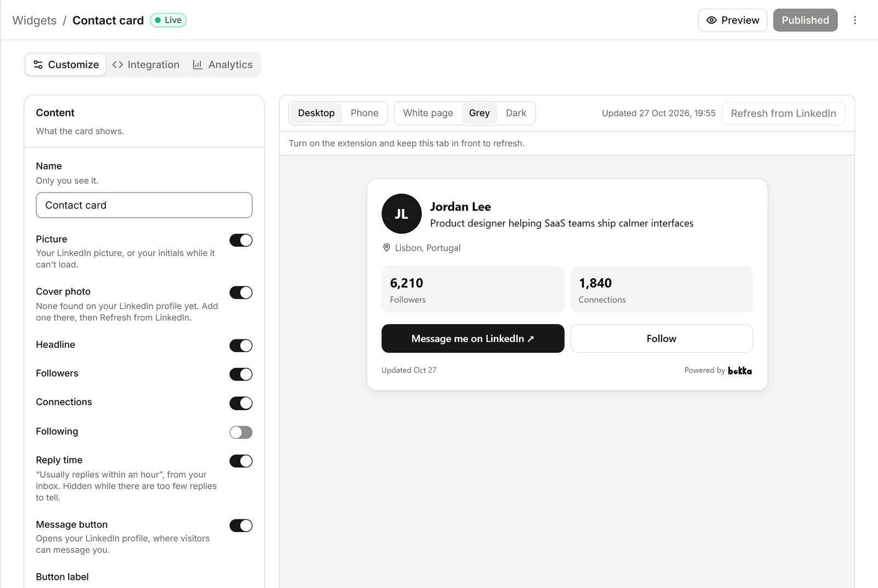Screen dimensions: 878x588
Task: Click the Name input field
Action: [144, 205]
